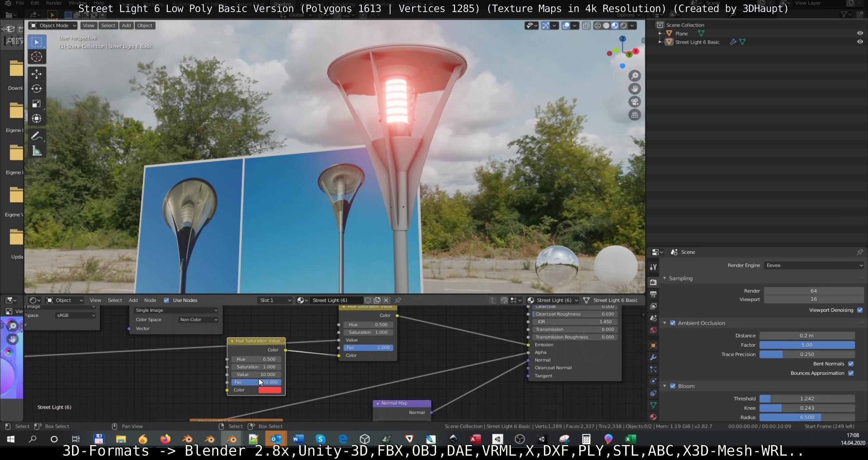Viewport: 868px width, 460px height.
Task: Activate the Measure tool
Action: tap(36, 151)
